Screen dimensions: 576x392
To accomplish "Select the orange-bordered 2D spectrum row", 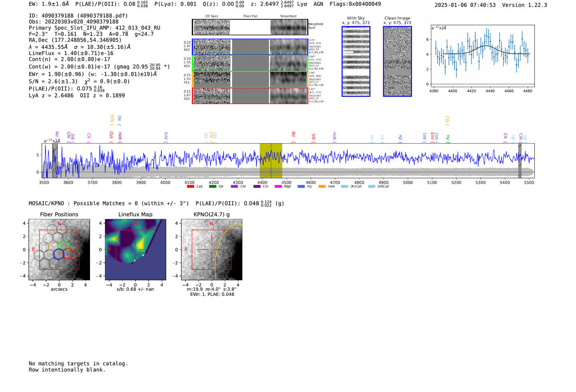I will (x=250, y=79).
